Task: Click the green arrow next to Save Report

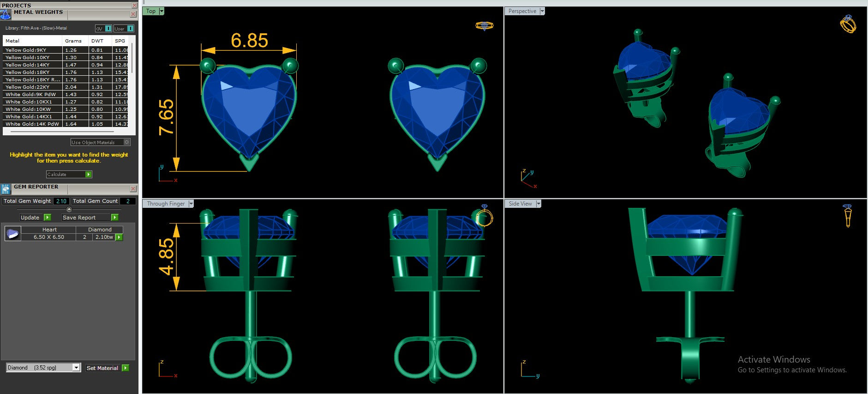Action: pyautogui.click(x=115, y=217)
